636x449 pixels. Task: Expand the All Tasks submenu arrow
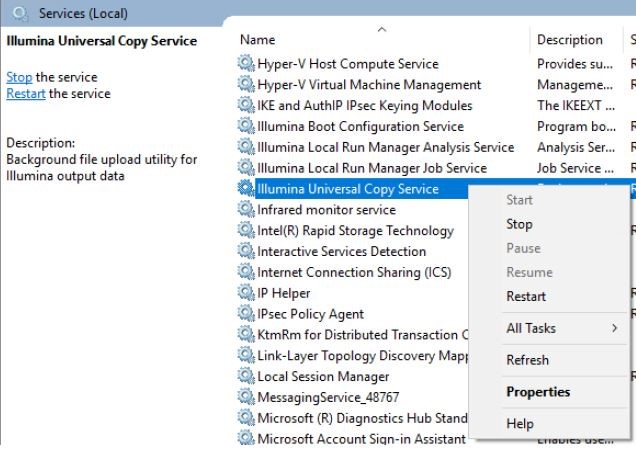614,328
